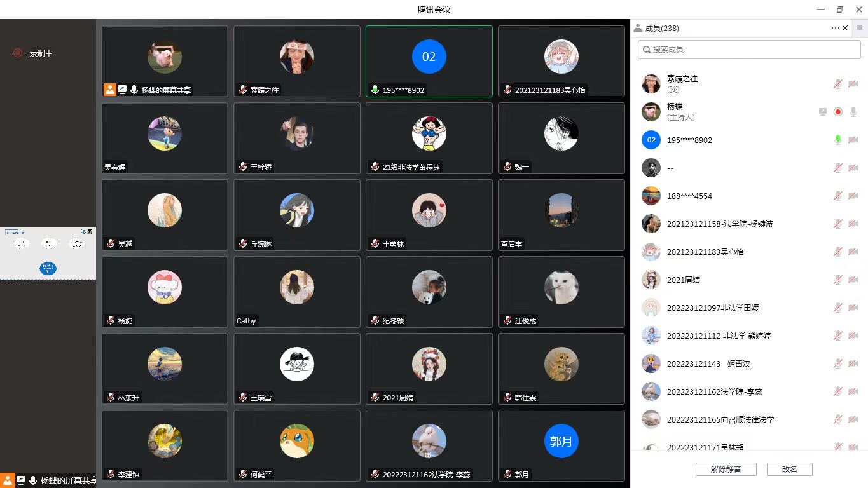Viewport: 868px width, 488px height.
Task: Click the camera-off icon beside 202123121183吴心怡
Action: [853, 252]
